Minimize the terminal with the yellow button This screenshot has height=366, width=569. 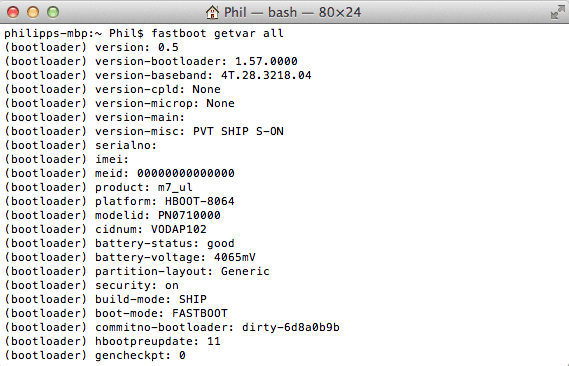click(x=33, y=12)
